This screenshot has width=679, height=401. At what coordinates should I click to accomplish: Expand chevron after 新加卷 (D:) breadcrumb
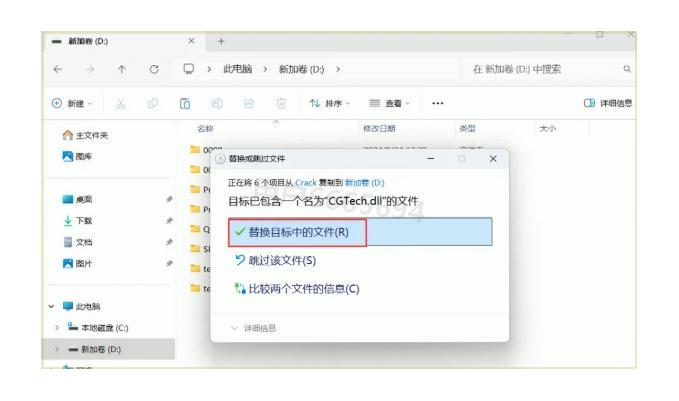338,69
